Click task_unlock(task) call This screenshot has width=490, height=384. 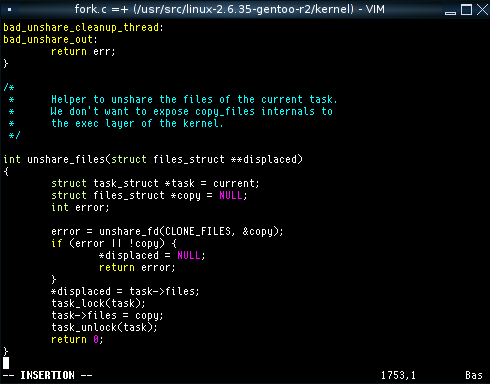(104, 327)
